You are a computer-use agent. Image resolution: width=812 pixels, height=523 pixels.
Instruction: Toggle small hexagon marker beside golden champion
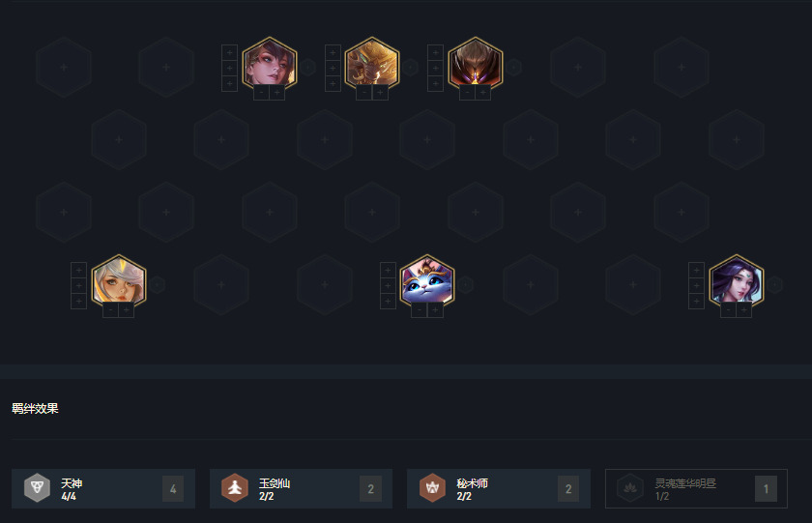[x=411, y=67]
